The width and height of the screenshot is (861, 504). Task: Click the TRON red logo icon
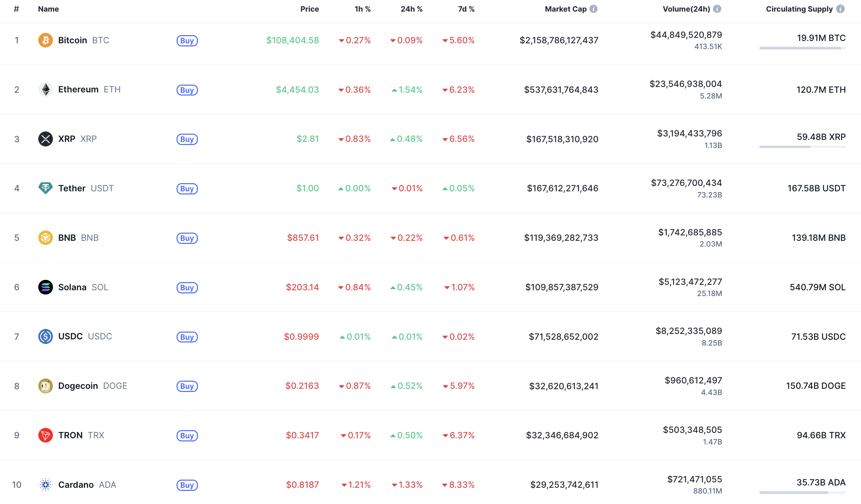pyautogui.click(x=46, y=435)
